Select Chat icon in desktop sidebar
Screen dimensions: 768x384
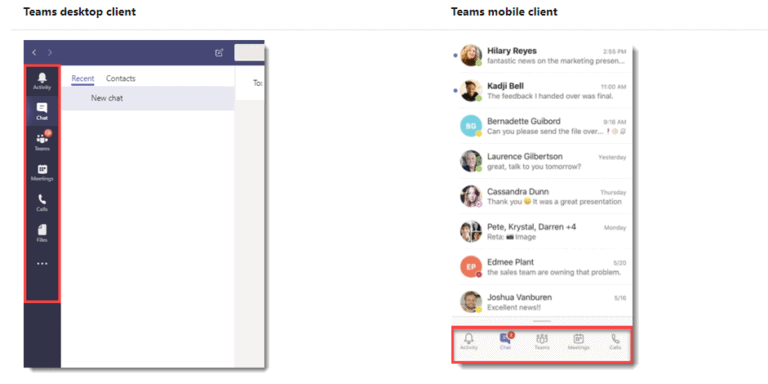(x=42, y=111)
